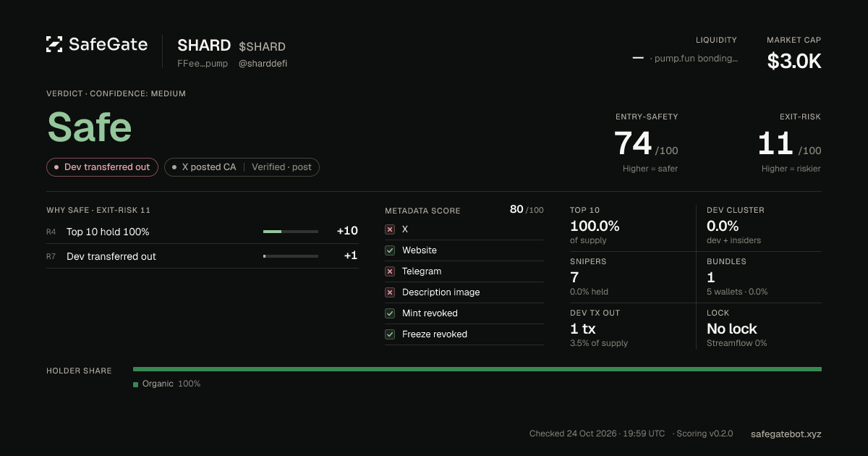The image size is (868, 456).
Task: Click the Dev cluster 0.0% value
Action: 723,226
